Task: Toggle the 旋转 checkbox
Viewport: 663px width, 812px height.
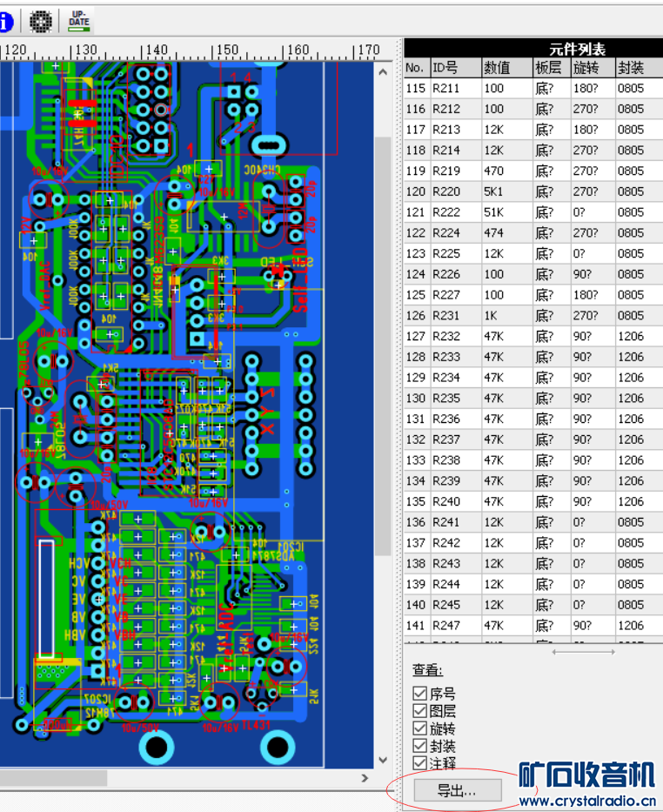Action: coord(419,728)
